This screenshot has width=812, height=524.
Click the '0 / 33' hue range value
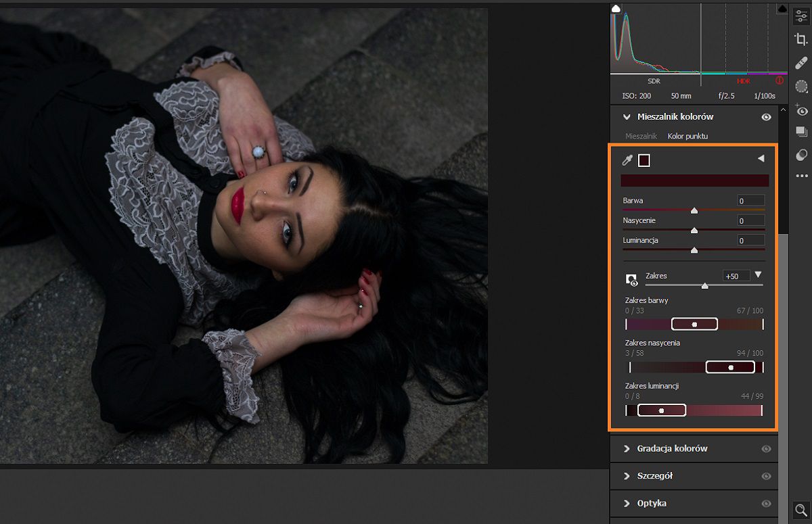tap(634, 310)
